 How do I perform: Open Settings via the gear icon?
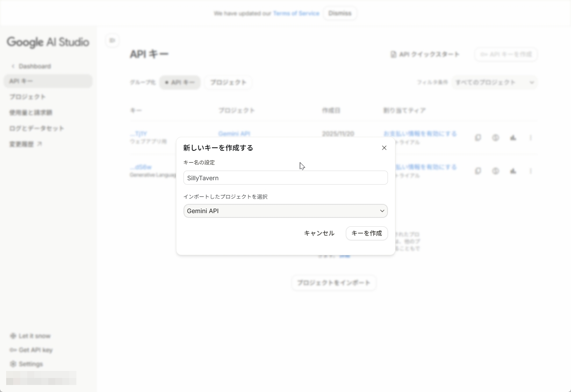[x=12, y=364]
